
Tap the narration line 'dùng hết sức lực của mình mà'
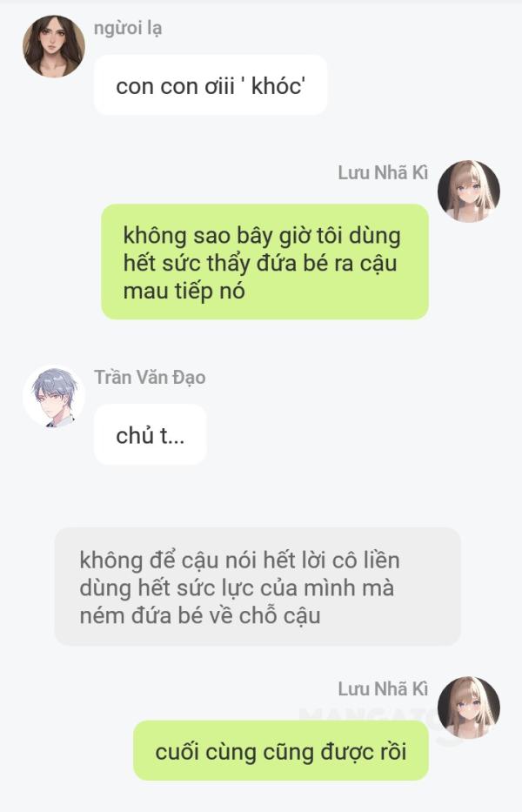click(x=237, y=588)
